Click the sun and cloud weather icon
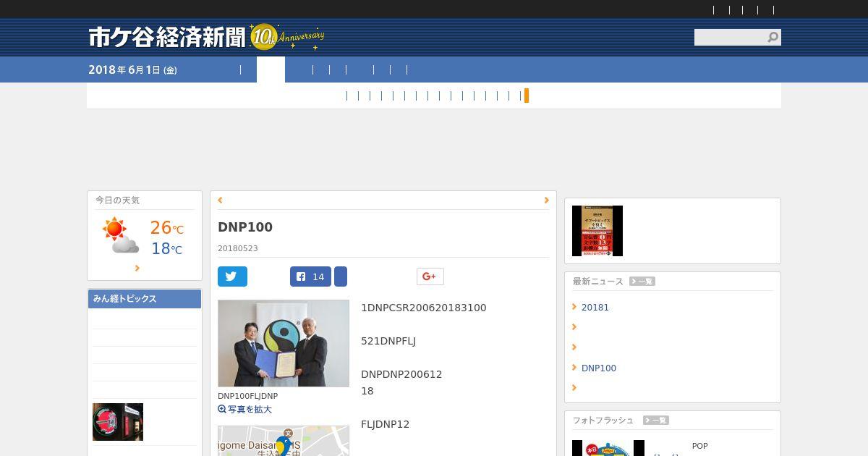868x456 pixels. (x=120, y=236)
